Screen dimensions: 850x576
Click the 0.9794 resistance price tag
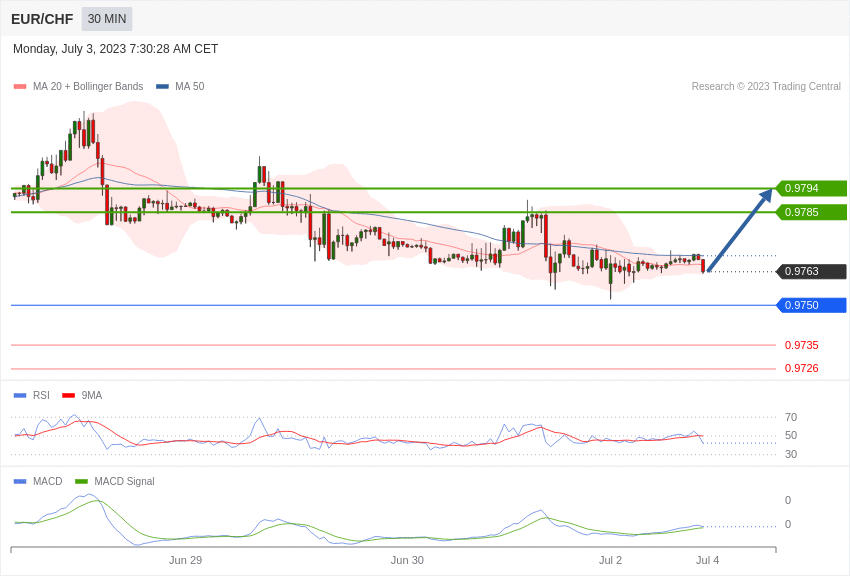click(811, 188)
